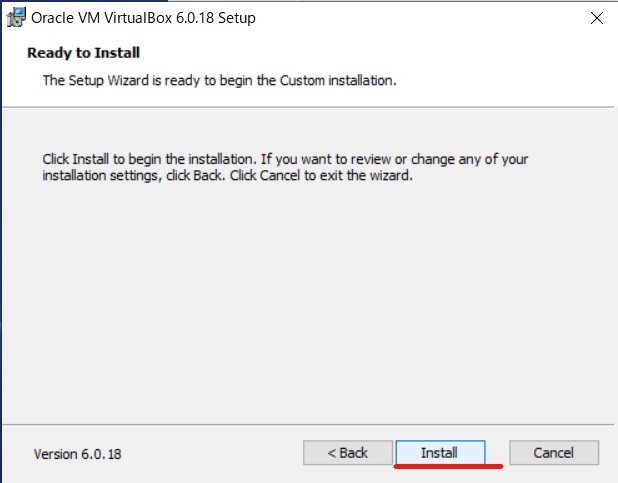Click the red underline beneath the Install button
This screenshot has width=618, height=483.
coord(449,466)
